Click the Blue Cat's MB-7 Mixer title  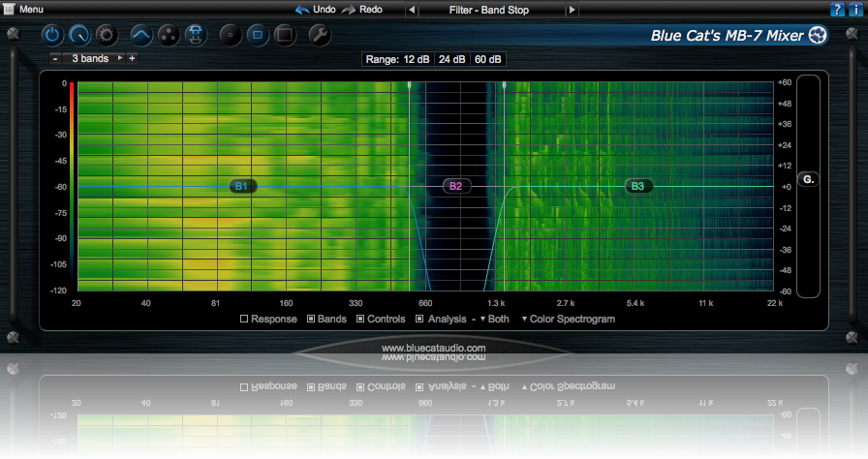coord(727,36)
